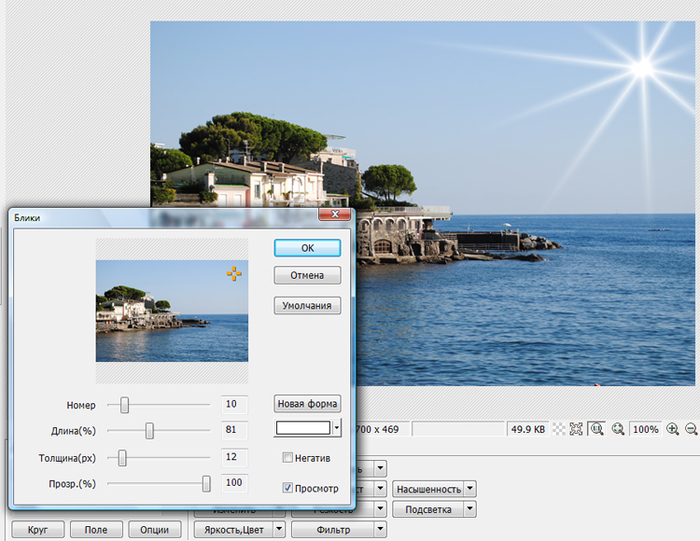
Task: Reset values with Умолчания button
Action: click(x=308, y=306)
